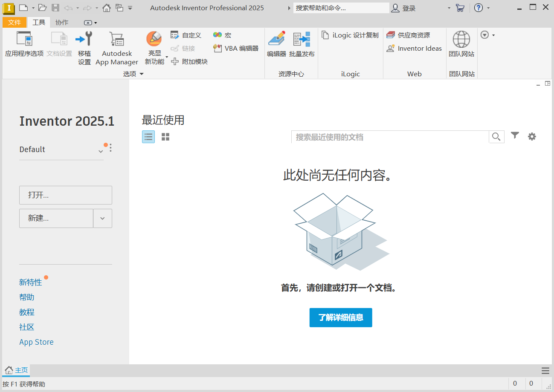
Task: Open Customize (自定义) command
Action: (x=186, y=35)
